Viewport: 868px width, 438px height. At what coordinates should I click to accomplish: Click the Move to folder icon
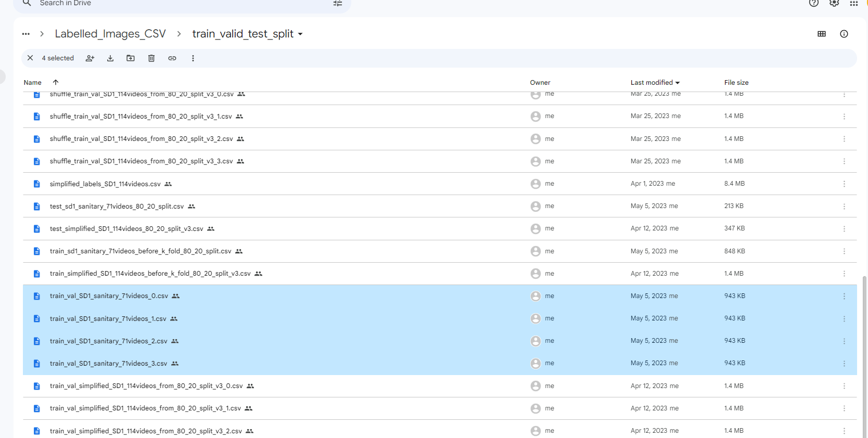(131, 58)
